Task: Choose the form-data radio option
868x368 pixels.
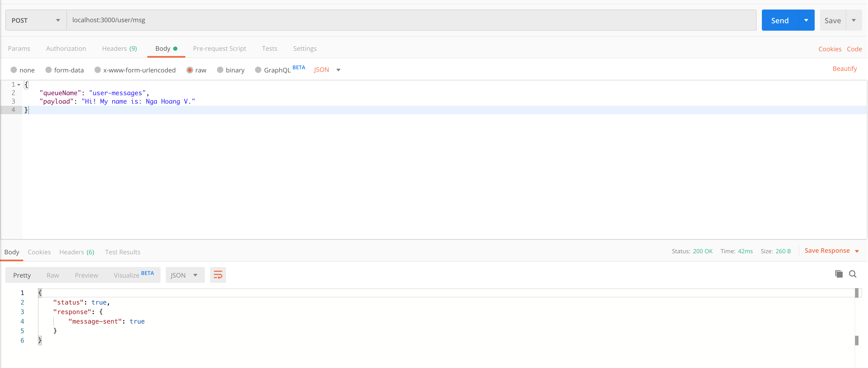Action: coord(49,70)
